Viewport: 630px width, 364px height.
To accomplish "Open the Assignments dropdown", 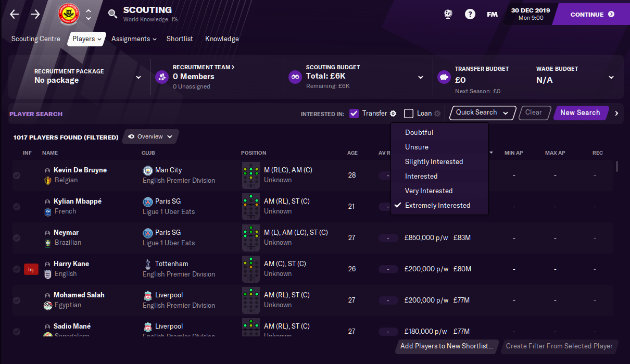I will point(134,39).
